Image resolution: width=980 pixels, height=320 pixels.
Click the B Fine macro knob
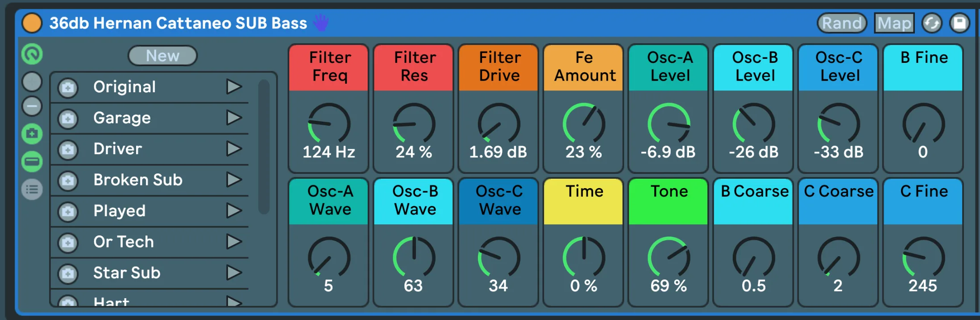pos(923,124)
